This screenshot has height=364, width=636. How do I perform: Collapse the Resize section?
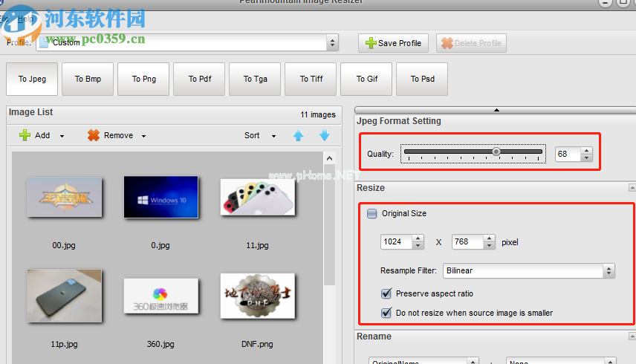(632, 189)
